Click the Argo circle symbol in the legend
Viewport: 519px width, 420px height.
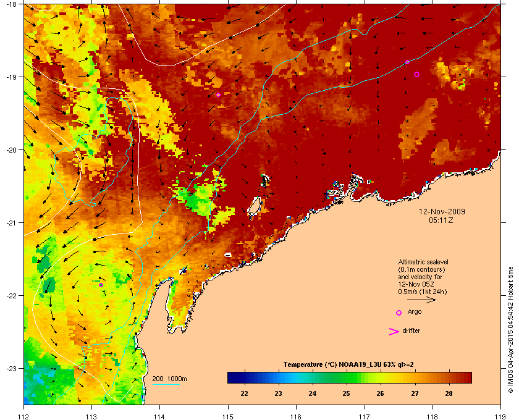[x=399, y=313]
